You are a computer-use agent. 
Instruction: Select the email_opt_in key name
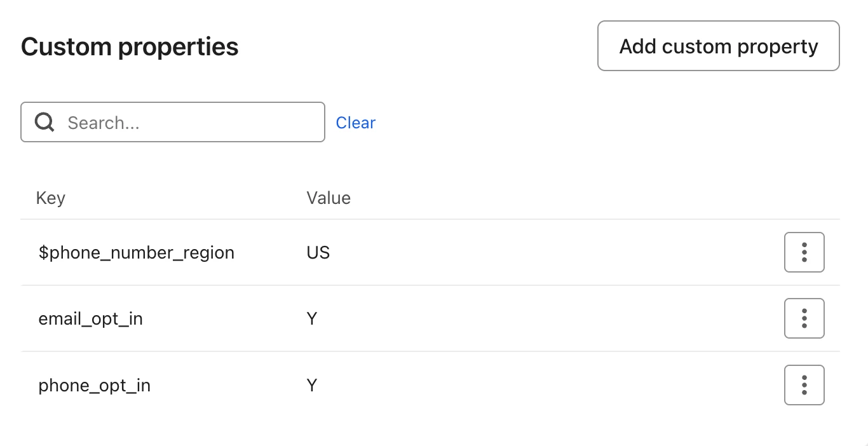[90, 319]
